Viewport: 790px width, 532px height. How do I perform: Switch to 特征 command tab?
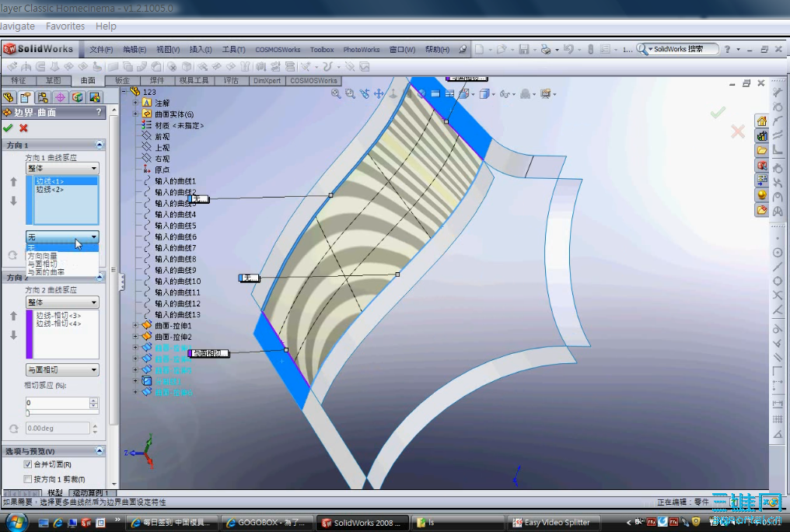[x=19, y=81]
